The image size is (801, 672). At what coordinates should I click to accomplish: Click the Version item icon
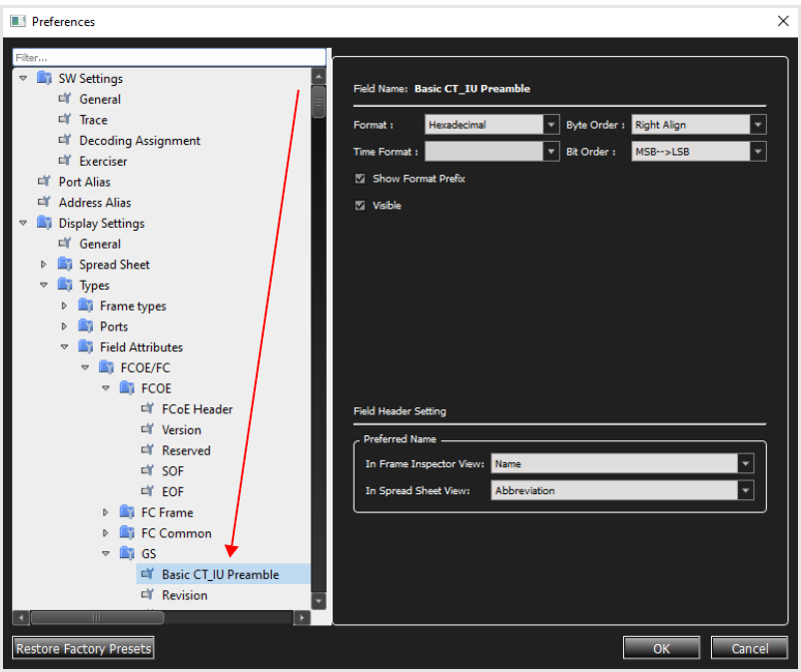147,429
